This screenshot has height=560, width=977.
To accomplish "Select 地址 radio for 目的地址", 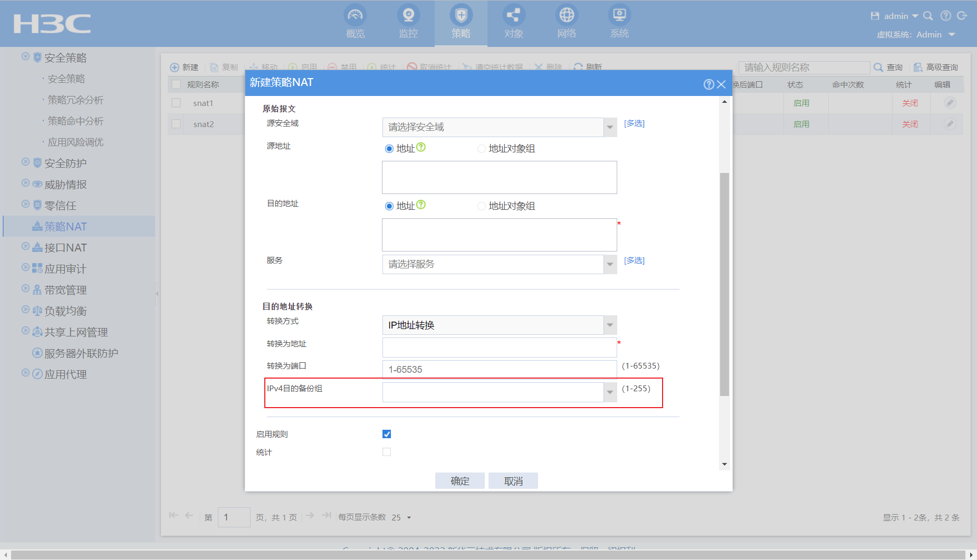I will [389, 206].
